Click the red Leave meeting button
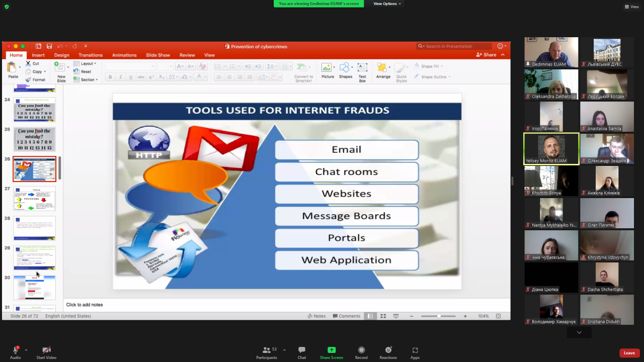 tap(629, 353)
